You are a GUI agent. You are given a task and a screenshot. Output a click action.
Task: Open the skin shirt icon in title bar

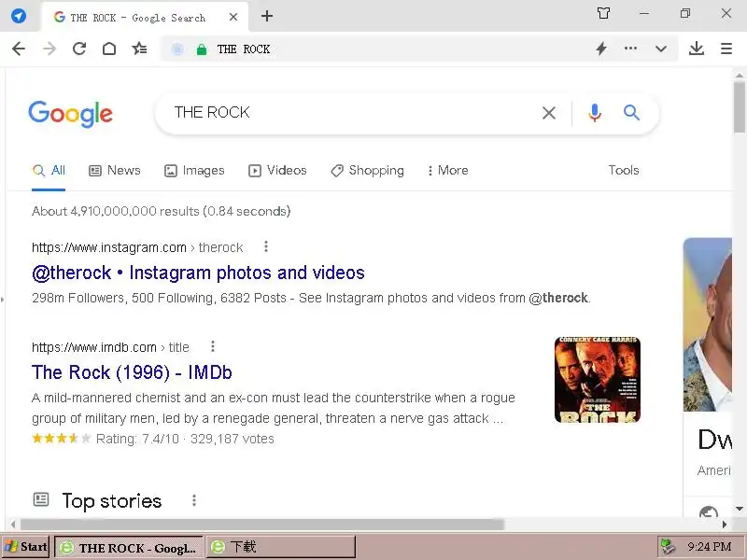(603, 13)
